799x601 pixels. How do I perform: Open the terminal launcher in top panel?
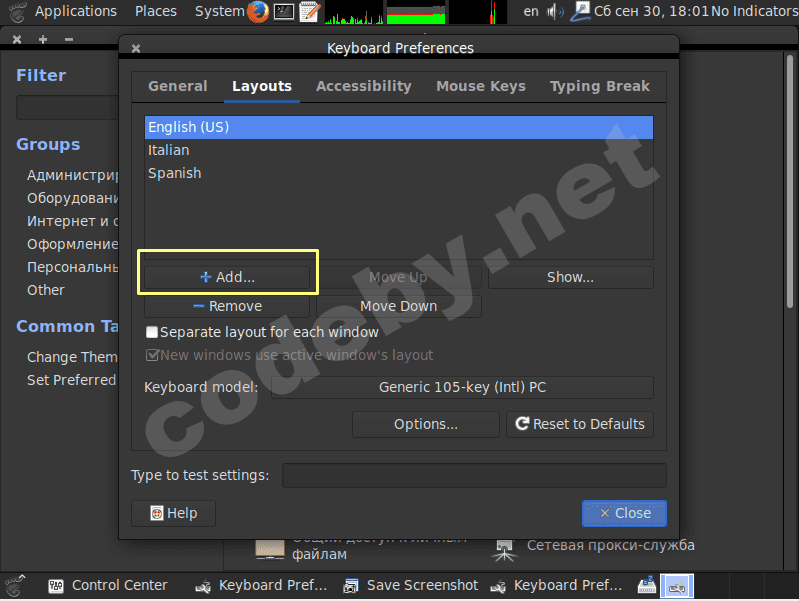284,11
